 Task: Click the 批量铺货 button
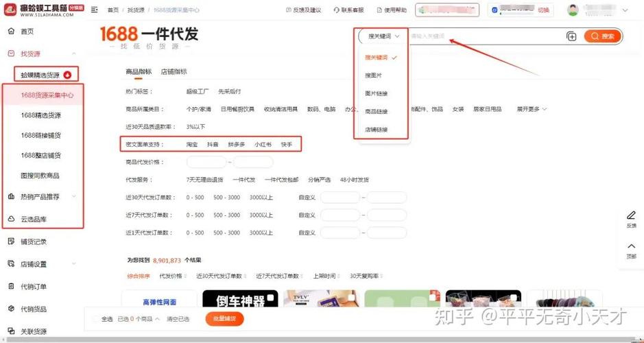point(224,319)
